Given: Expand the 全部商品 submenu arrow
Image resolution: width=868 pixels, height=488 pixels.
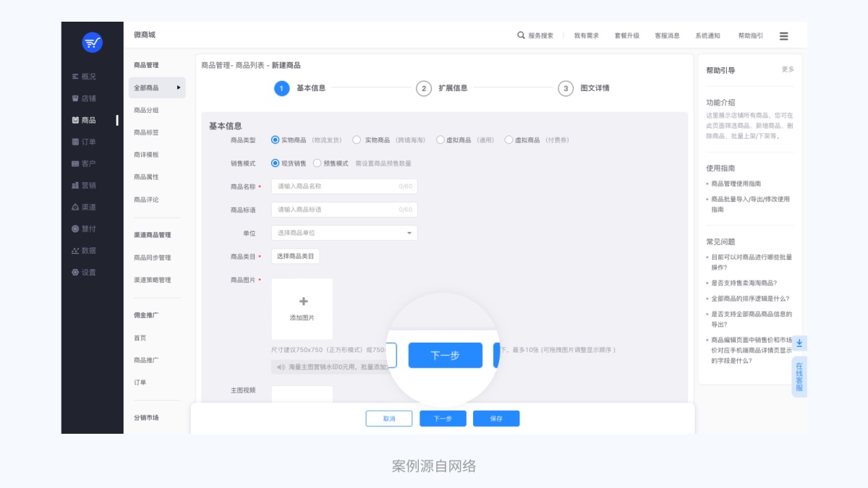Looking at the screenshot, I should [x=179, y=87].
